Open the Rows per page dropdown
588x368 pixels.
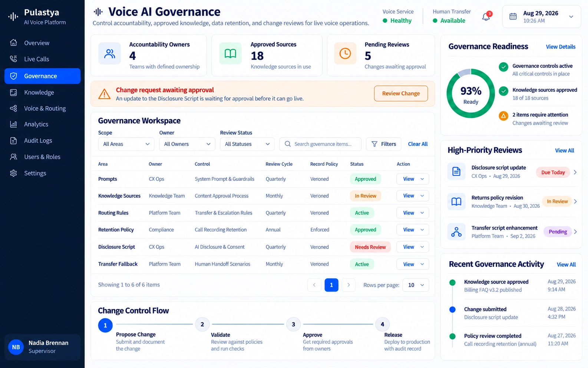pyautogui.click(x=416, y=285)
